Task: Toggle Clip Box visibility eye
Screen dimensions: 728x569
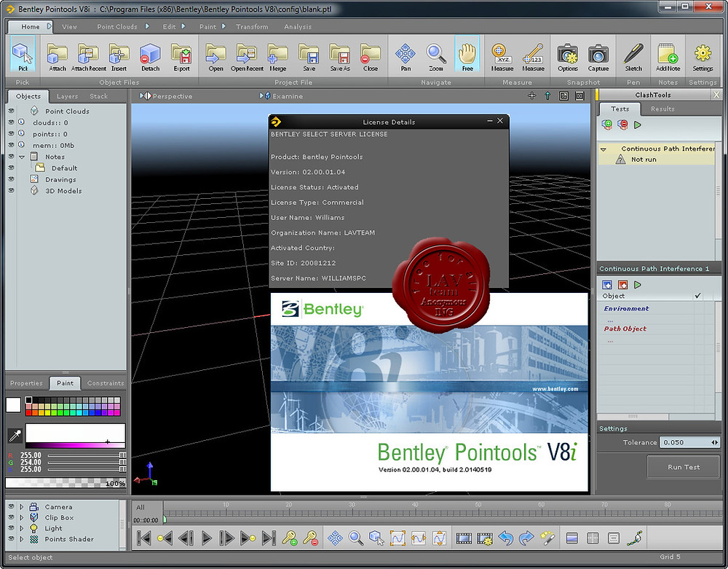Action: 11,517
